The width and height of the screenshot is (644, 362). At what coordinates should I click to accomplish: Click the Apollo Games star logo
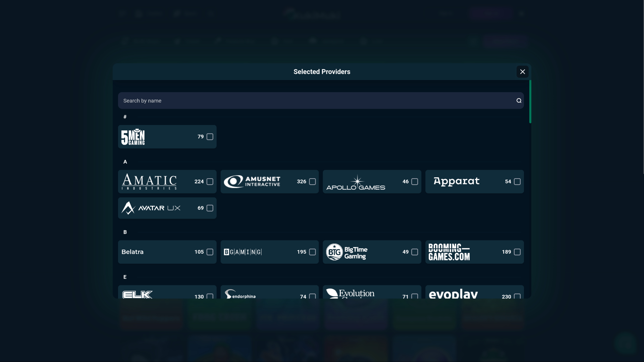click(356, 181)
